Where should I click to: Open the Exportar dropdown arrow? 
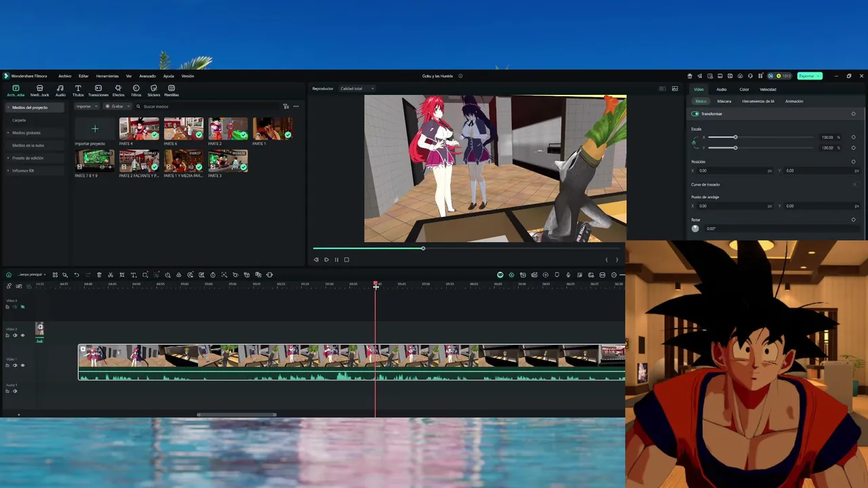click(x=819, y=76)
